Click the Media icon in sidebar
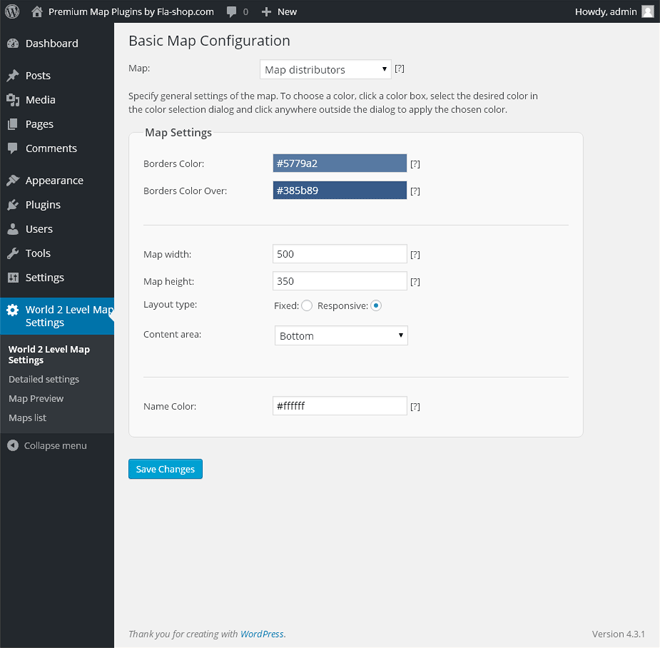 pyautogui.click(x=13, y=100)
